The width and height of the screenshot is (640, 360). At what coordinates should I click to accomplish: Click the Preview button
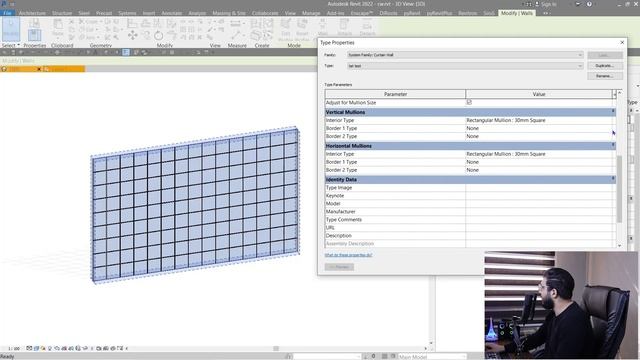339,267
